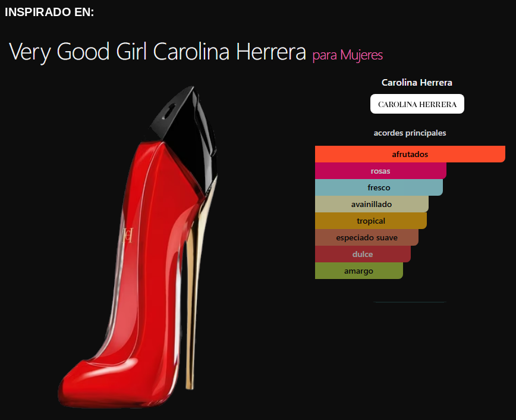The height and width of the screenshot is (420, 516).
Task: Click the Very Good Girl Carolina Herrera title
Action: (158, 52)
